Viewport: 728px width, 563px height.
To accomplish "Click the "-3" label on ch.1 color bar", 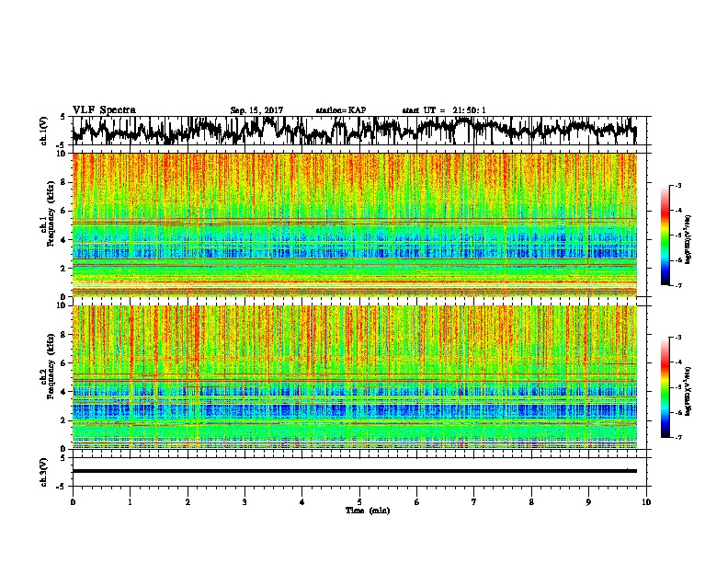I will click(x=677, y=186).
